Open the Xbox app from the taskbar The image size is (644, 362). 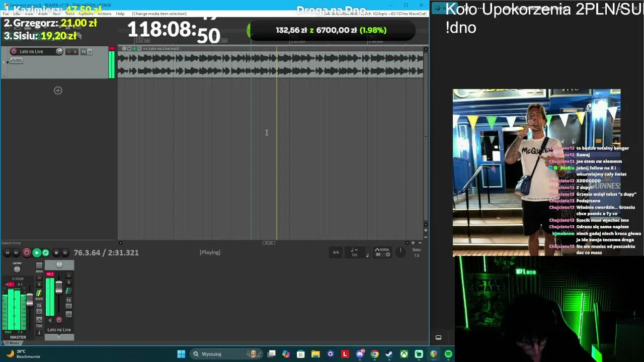click(404, 354)
